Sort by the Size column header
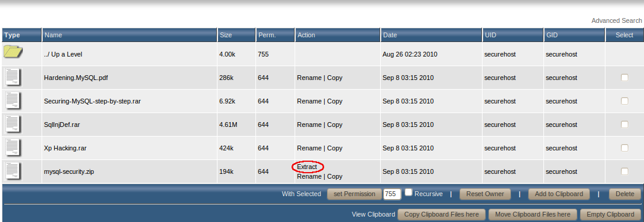This screenshot has width=644, height=222. 226,35
